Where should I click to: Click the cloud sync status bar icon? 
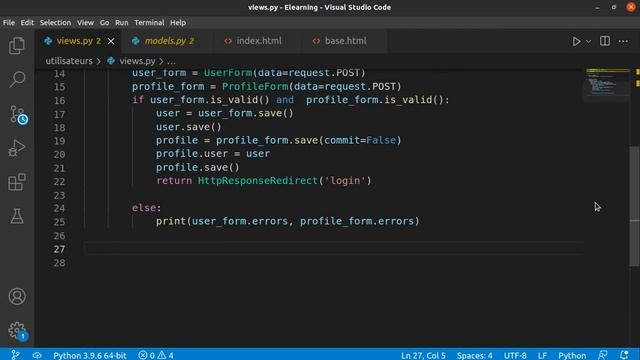coord(37,355)
